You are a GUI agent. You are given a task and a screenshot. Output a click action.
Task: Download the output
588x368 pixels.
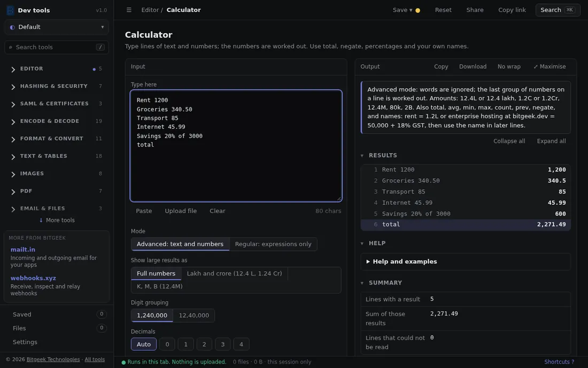[x=473, y=67]
